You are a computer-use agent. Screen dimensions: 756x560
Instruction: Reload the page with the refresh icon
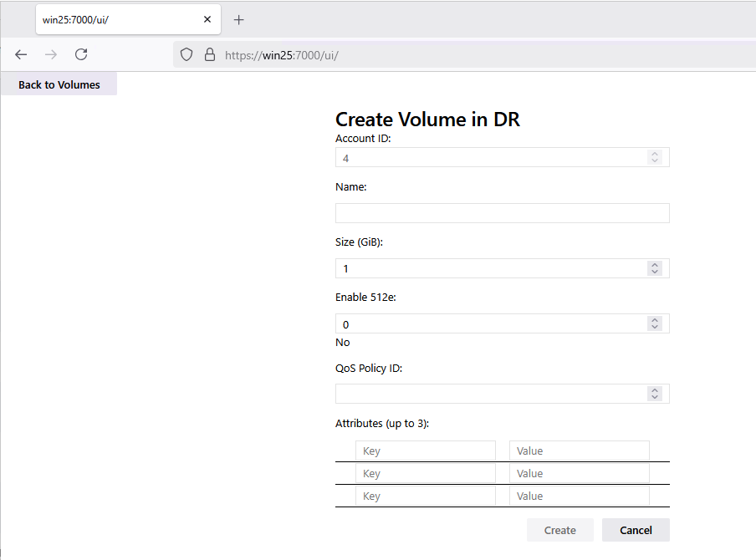point(81,54)
